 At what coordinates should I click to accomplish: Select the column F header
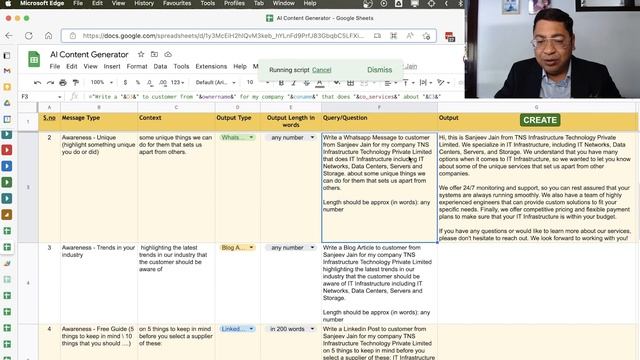[379, 107]
